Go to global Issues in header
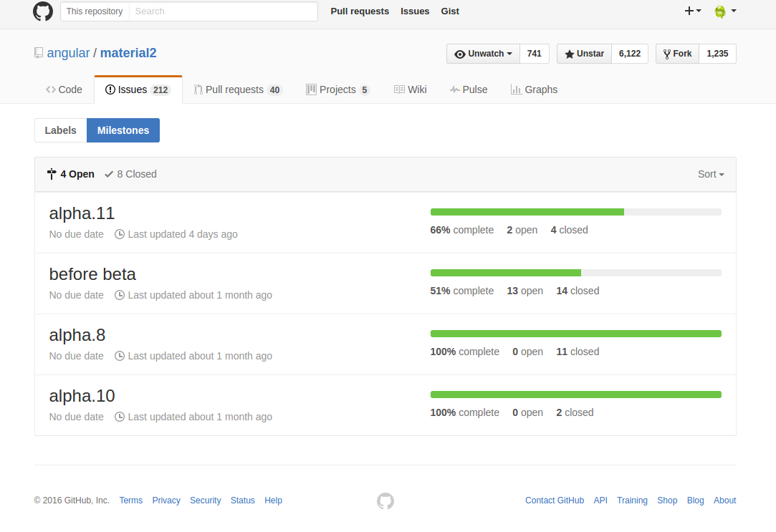 click(415, 11)
